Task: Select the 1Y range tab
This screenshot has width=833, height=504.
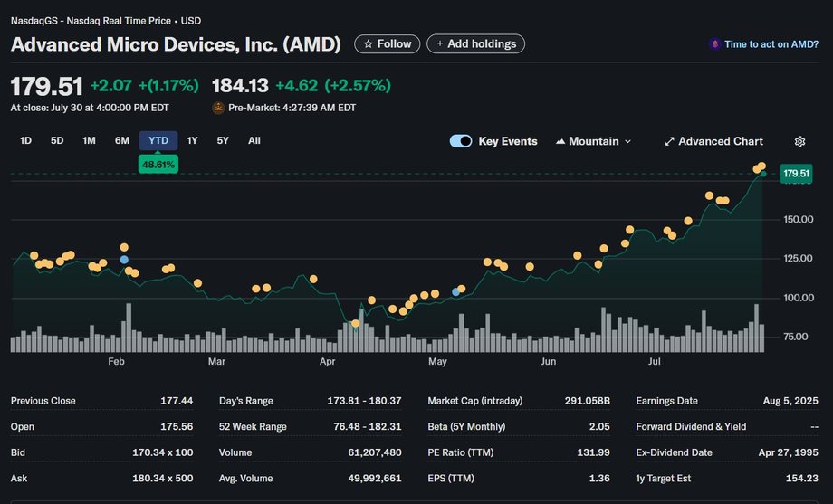Action: click(x=192, y=141)
